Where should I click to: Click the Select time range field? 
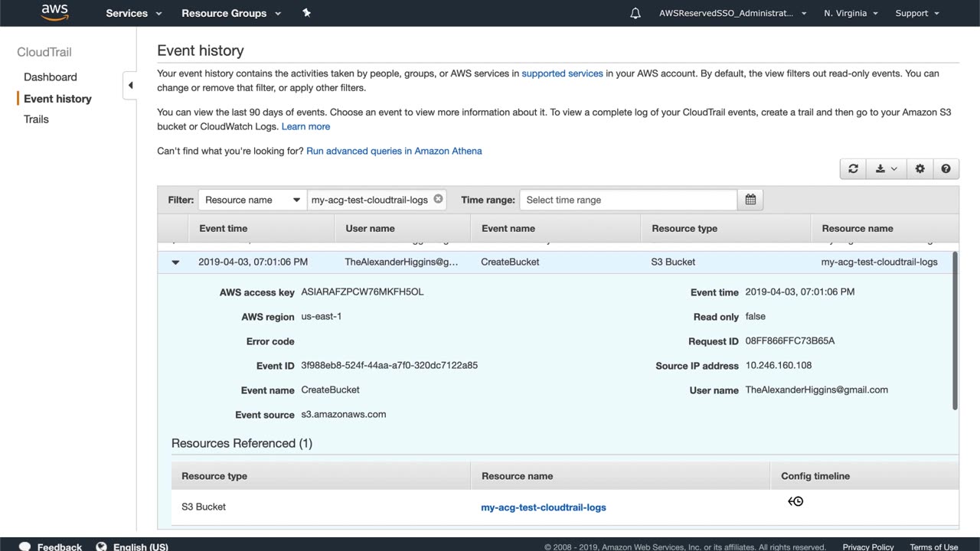[x=628, y=200]
